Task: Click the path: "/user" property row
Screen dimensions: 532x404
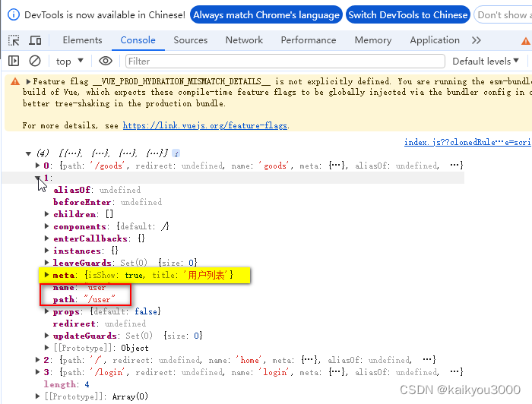Action: point(84,299)
